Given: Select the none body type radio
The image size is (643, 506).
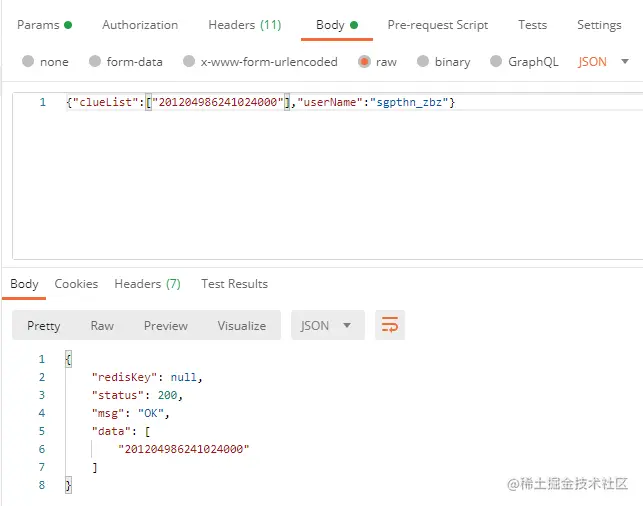Looking at the screenshot, I should [x=28, y=62].
